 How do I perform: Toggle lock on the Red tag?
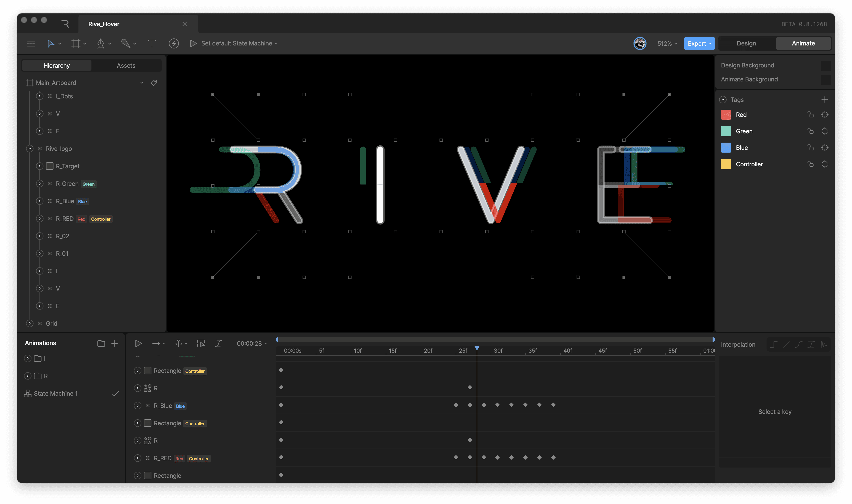point(811,115)
